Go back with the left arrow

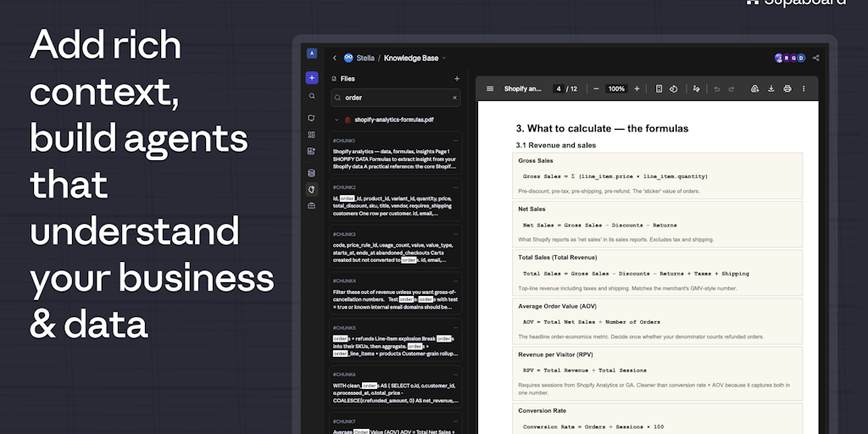tap(334, 58)
